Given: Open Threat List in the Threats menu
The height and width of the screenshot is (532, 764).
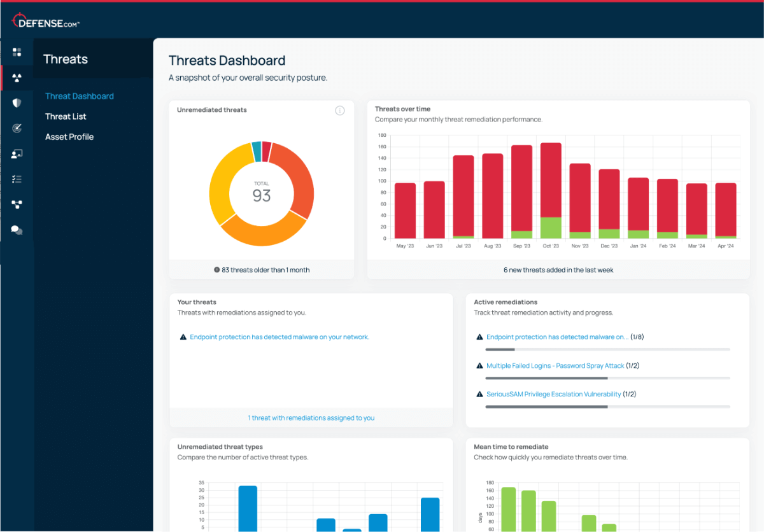Looking at the screenshot, I should (x=66, y=116).
